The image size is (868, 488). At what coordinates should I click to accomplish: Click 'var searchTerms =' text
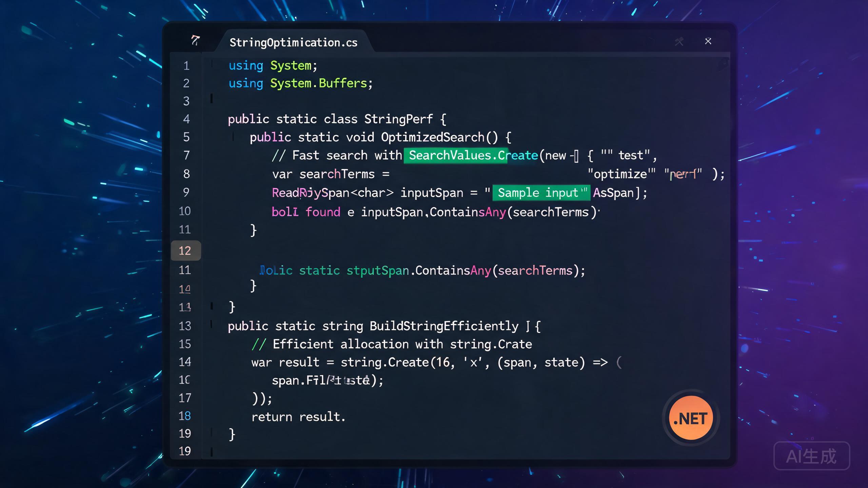click(331, 174)
